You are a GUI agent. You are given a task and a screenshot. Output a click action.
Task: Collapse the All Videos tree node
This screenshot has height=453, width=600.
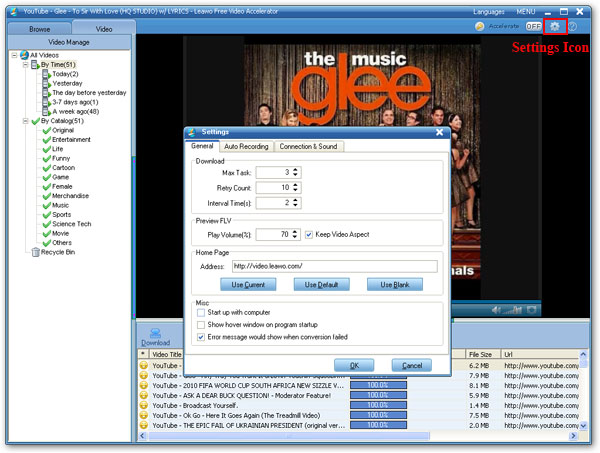(15, 55)
